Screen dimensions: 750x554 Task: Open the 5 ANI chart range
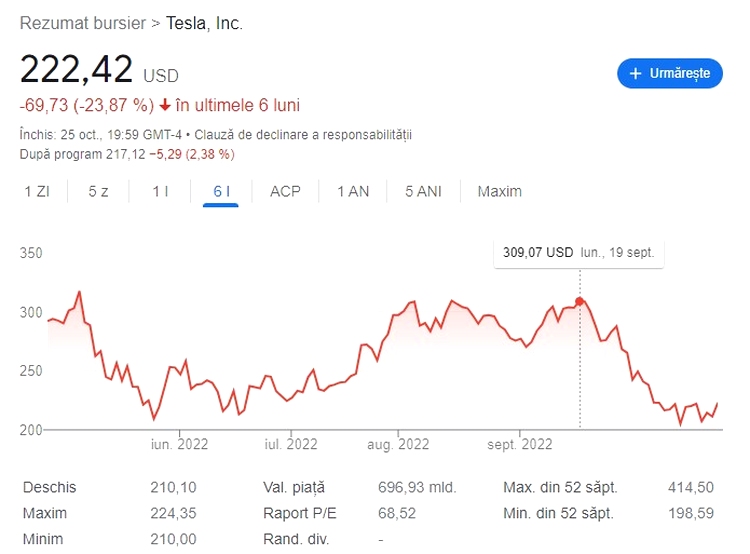pos(423,191)
